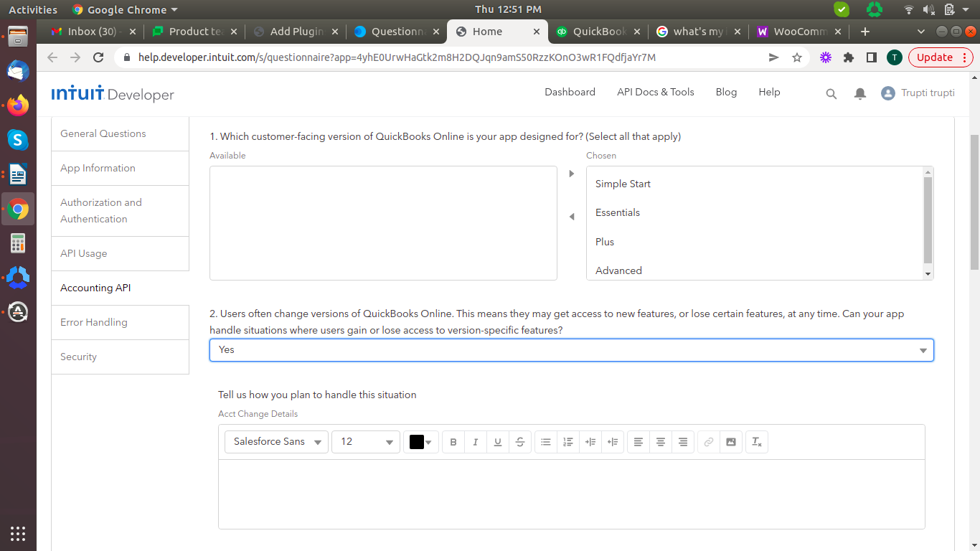Insert a bulleted list
This screenshot has height=551, width=980.
[x=546, y=442]
